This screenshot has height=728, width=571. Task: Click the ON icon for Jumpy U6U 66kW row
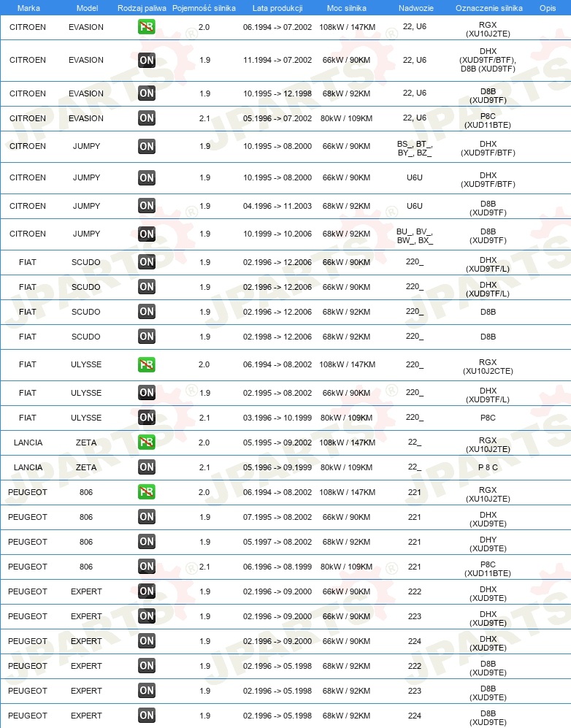pos(147,178)
